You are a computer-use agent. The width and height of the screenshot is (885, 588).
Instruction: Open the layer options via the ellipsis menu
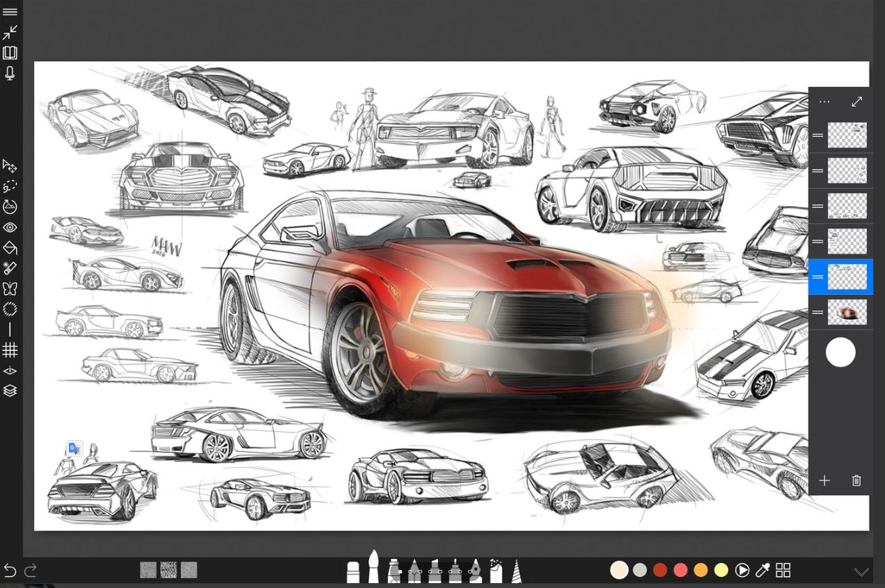[x=825, y=101]
